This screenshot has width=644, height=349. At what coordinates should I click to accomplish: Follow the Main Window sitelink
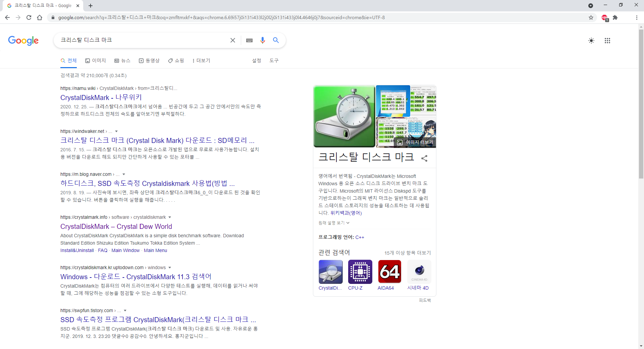(125, 251)
